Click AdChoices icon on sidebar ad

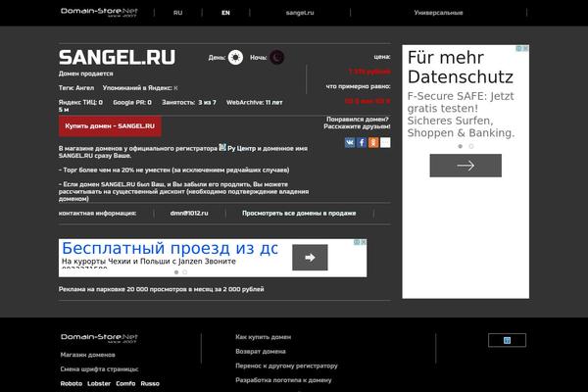(x=519, y=48)
